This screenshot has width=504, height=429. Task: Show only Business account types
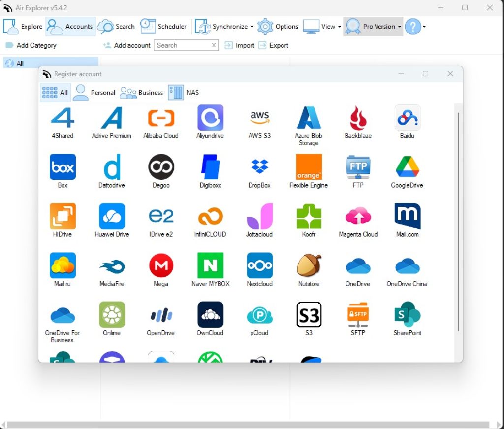point(141,93)
